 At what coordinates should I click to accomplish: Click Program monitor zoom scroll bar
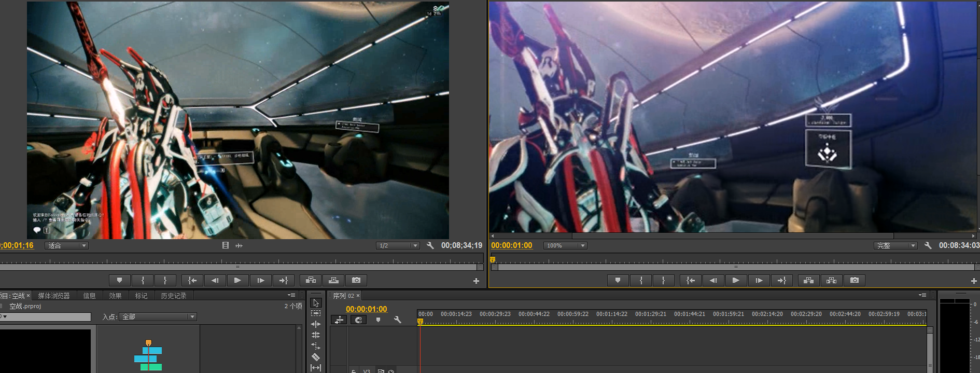[x=735, y=267]
